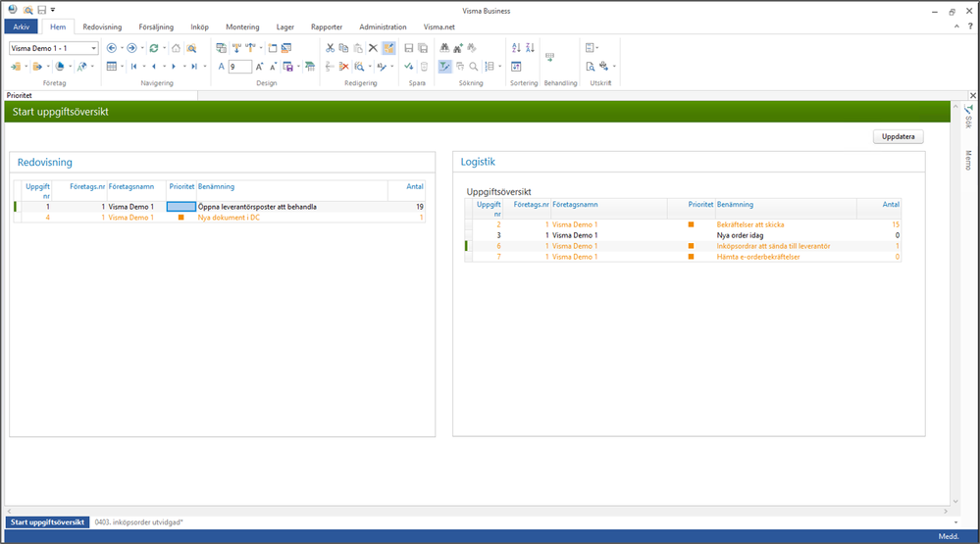Toggle the highlighted edit mode icon in Redigering
The width and height of the screenshot is (980, 544).
[388, 48]
